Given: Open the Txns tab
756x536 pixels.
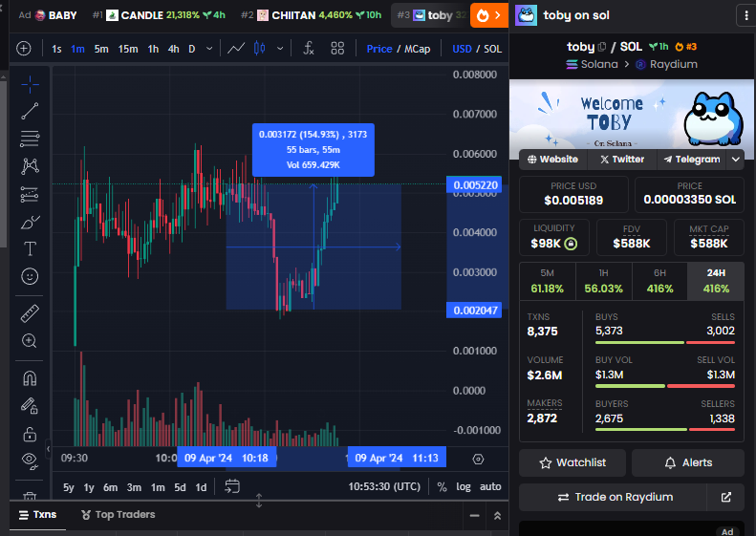Looking at the screenshot, I should 37,515.
